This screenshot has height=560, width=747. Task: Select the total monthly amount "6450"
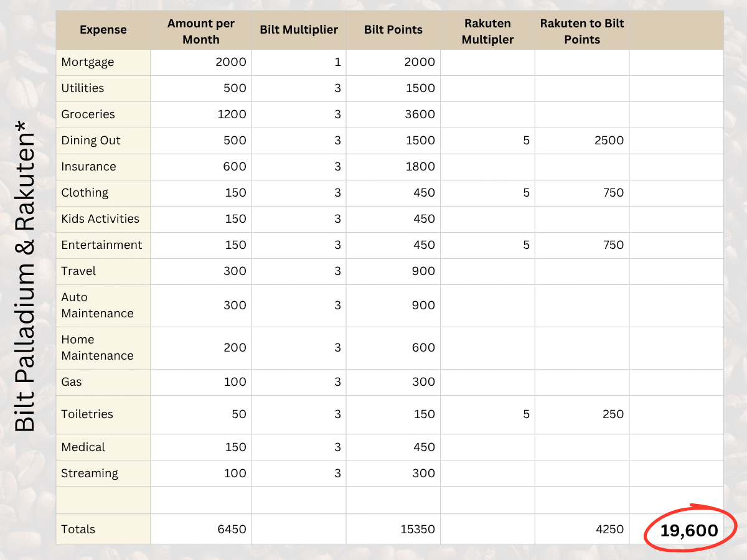point(230,530)
